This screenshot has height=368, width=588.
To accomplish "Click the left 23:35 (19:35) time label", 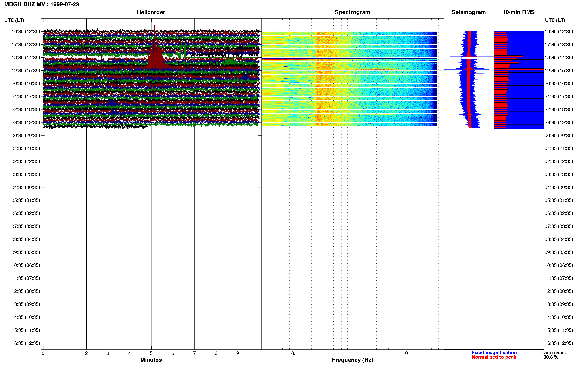I will point(26,122).
